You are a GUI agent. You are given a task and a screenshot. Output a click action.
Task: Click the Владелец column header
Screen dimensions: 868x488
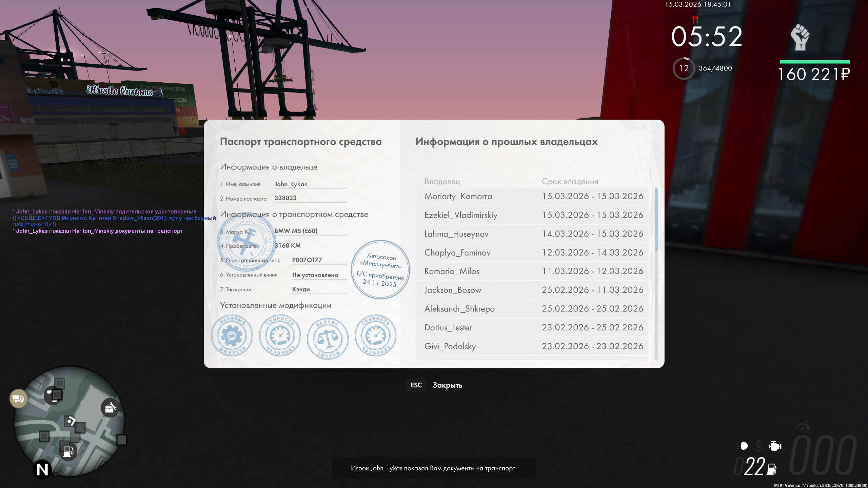coord(442,182)
